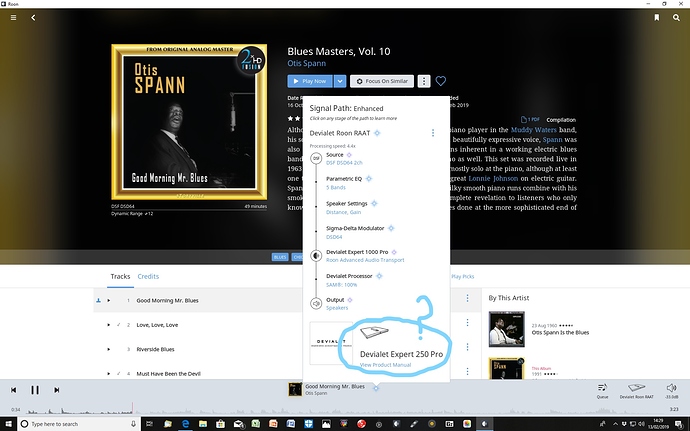
Task: Skip to next track
Action: coord(56,390)
